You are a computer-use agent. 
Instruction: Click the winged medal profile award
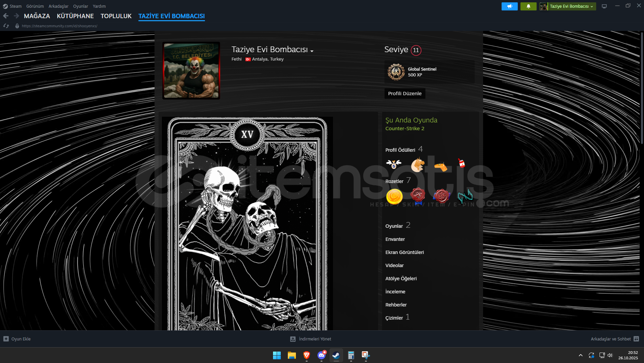click(x=394, y=164)
